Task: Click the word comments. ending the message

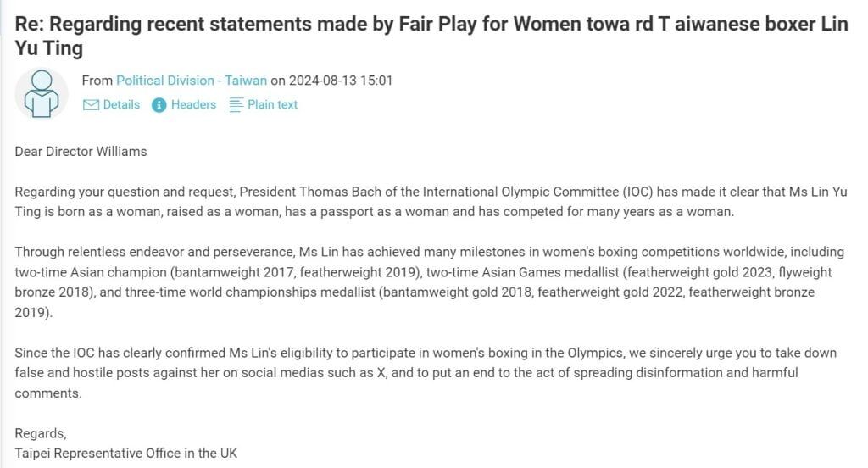Action: (48, 393)
